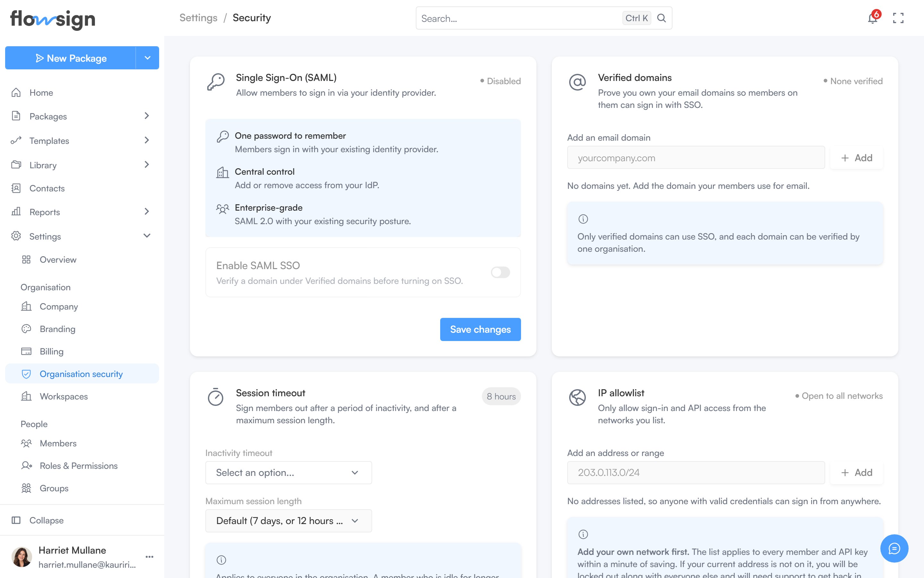The width and height of the screenshot is (924, 578).
Task: Open user menu three dots
Action: point(149,556)
